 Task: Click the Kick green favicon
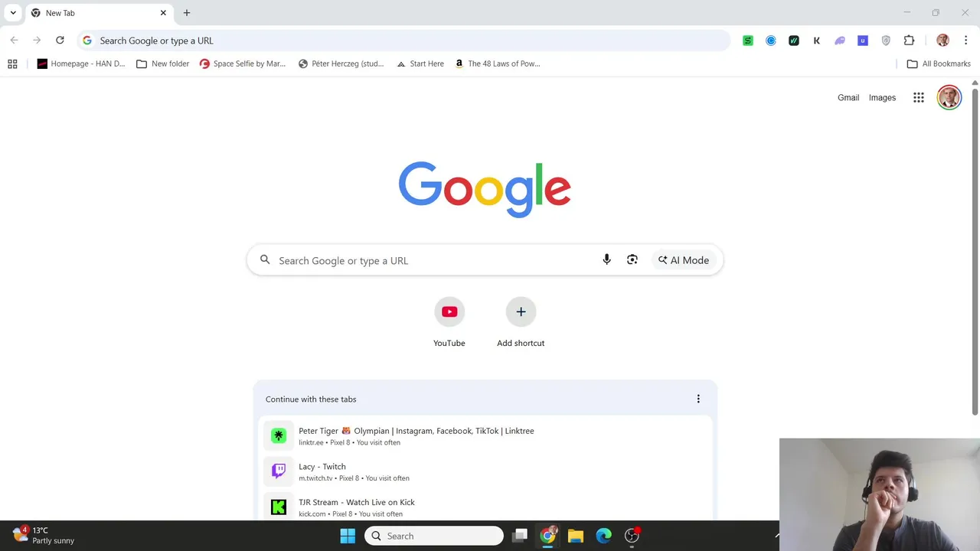tap(279, 507)
